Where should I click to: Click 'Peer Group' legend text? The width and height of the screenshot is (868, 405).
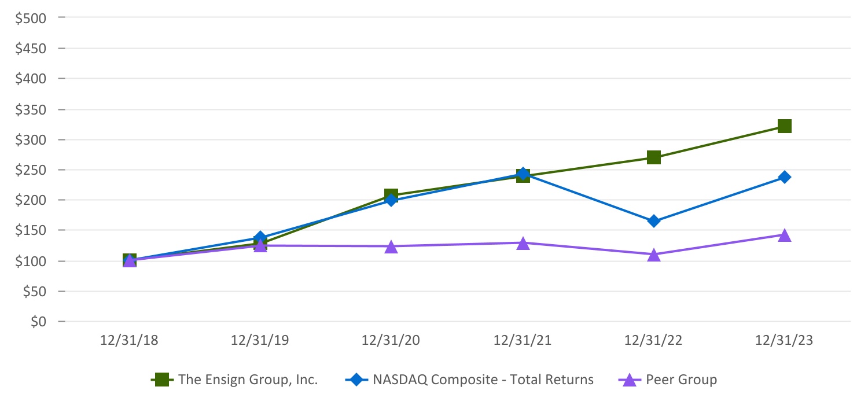tap(681, 380)
